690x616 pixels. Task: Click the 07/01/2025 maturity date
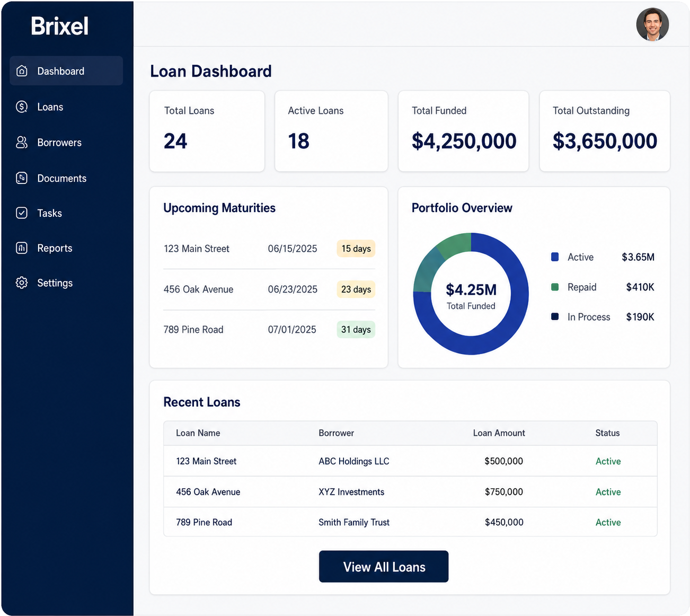tap(292, 330)
